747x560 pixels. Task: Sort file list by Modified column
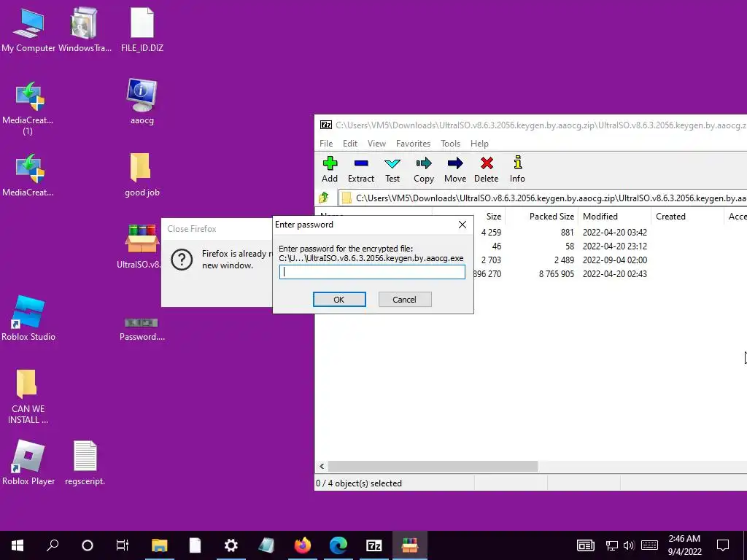tap(614, 216)
